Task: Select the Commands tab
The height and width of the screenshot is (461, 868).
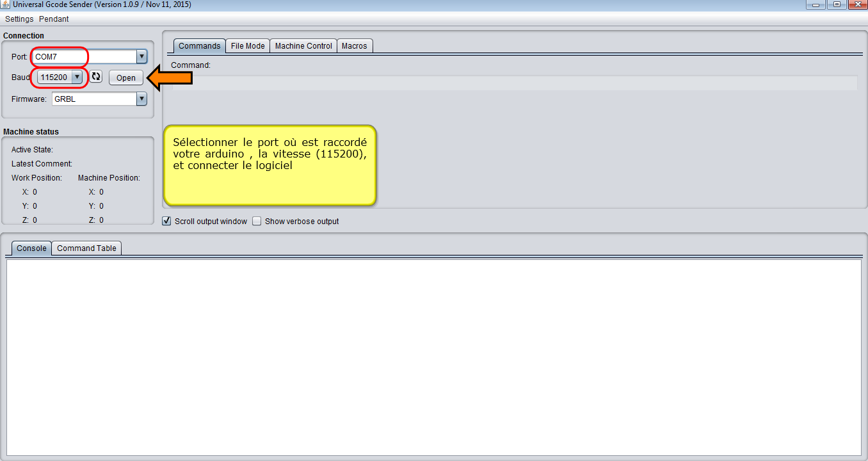Action: pyautogui.click(x=199, y=46)
